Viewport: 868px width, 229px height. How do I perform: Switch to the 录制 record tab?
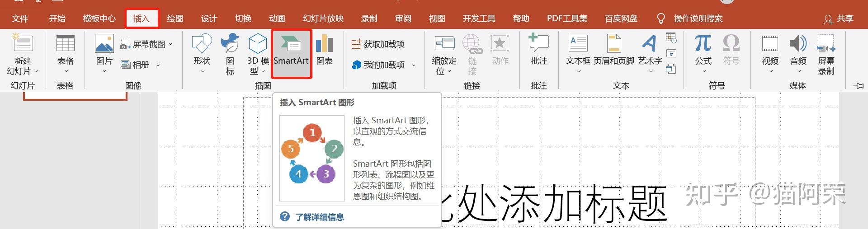(x=369, y=19)
